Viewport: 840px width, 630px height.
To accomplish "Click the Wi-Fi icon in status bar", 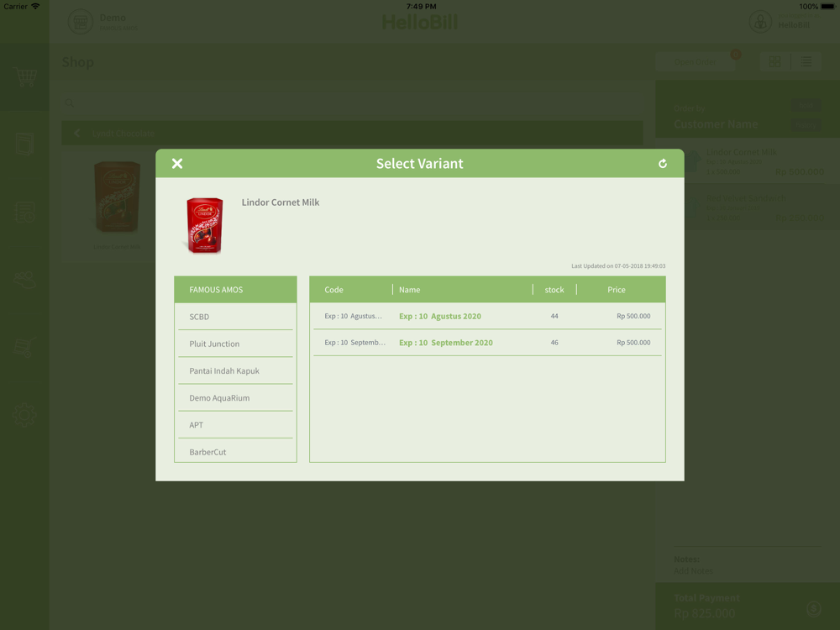I will (35, 7).
